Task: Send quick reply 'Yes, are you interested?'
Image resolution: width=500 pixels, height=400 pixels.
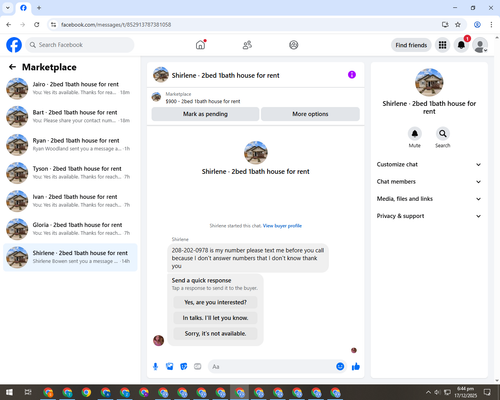Action: tap(215, 302)
